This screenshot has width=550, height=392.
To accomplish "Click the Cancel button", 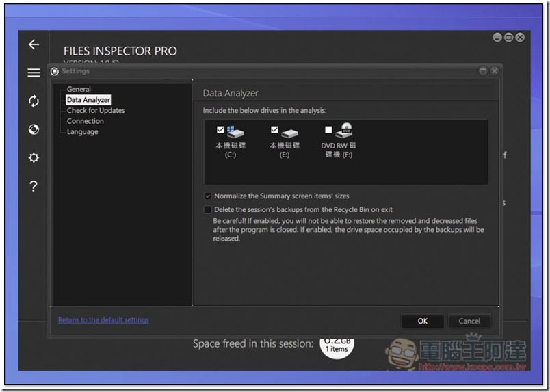I will [x=469, y=321].
